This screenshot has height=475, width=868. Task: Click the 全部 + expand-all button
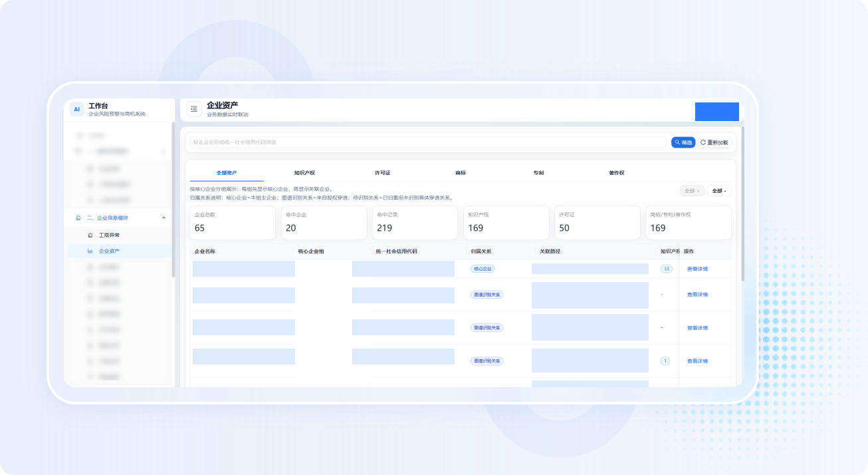pos(691,191)
